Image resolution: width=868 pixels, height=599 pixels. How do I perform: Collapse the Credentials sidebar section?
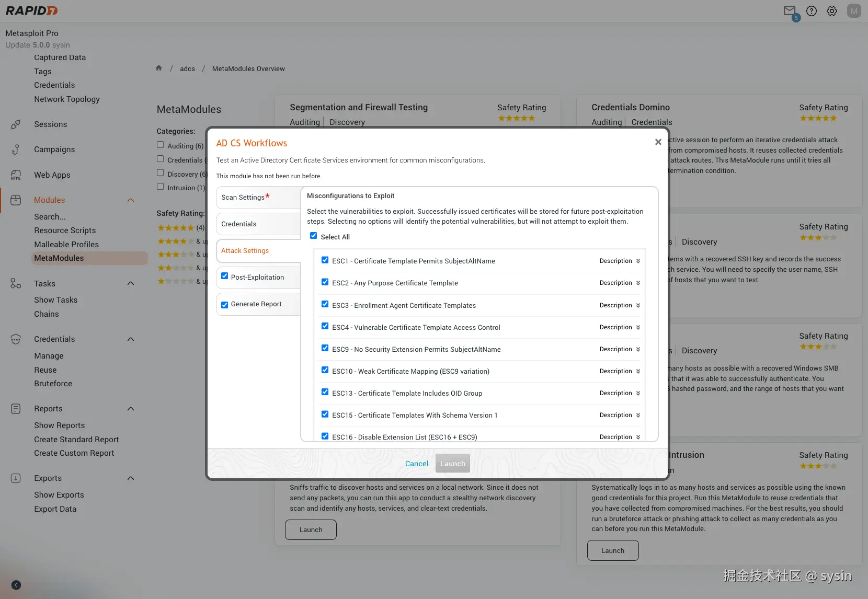(131, 339)
